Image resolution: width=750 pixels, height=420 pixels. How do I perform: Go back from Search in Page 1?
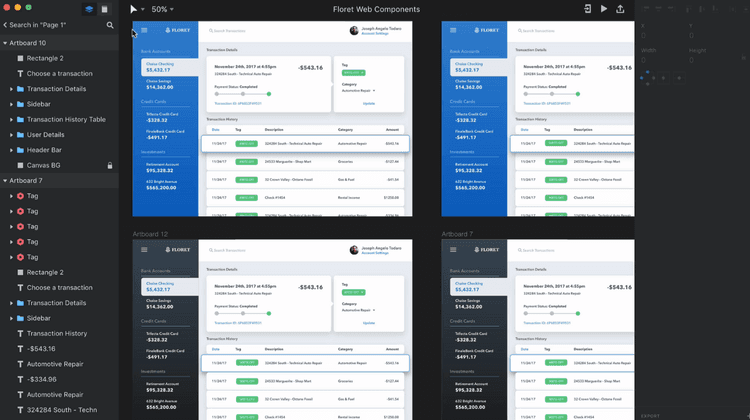pyautogui.click(x=3, y=25)
